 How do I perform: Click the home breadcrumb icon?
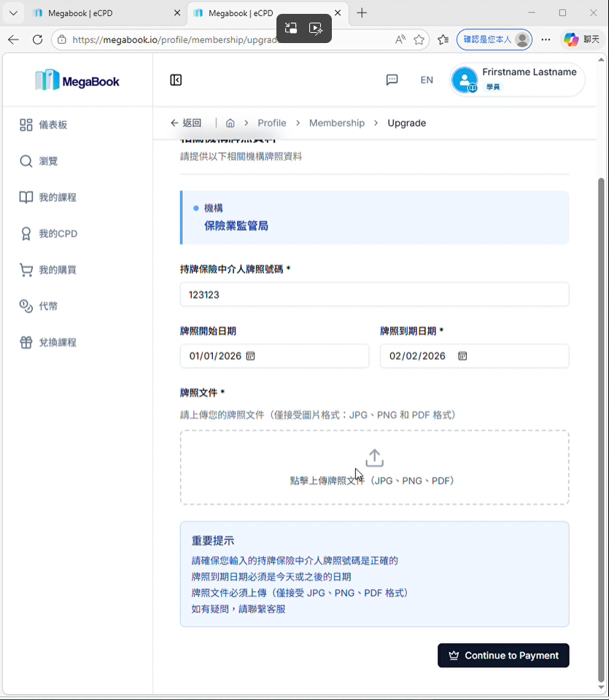230,123
